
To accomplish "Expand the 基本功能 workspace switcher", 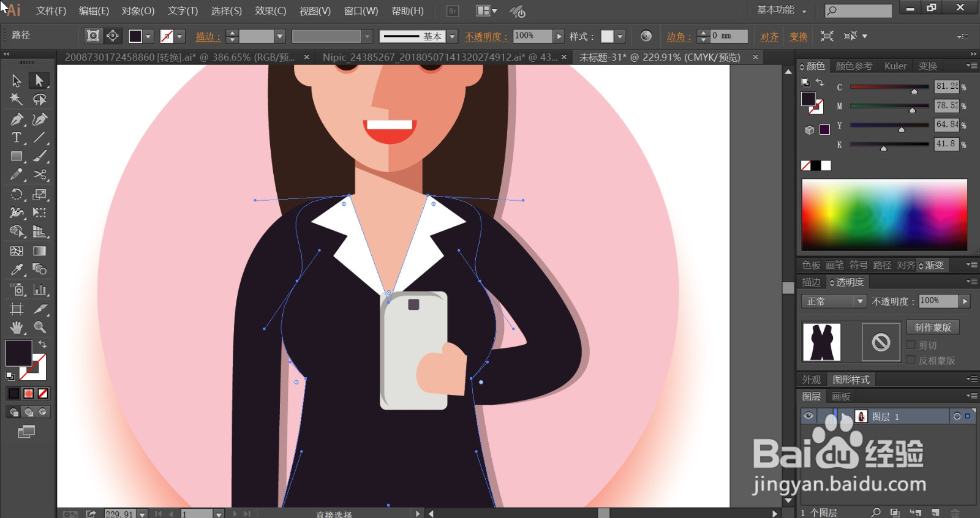I will point(782,10).
